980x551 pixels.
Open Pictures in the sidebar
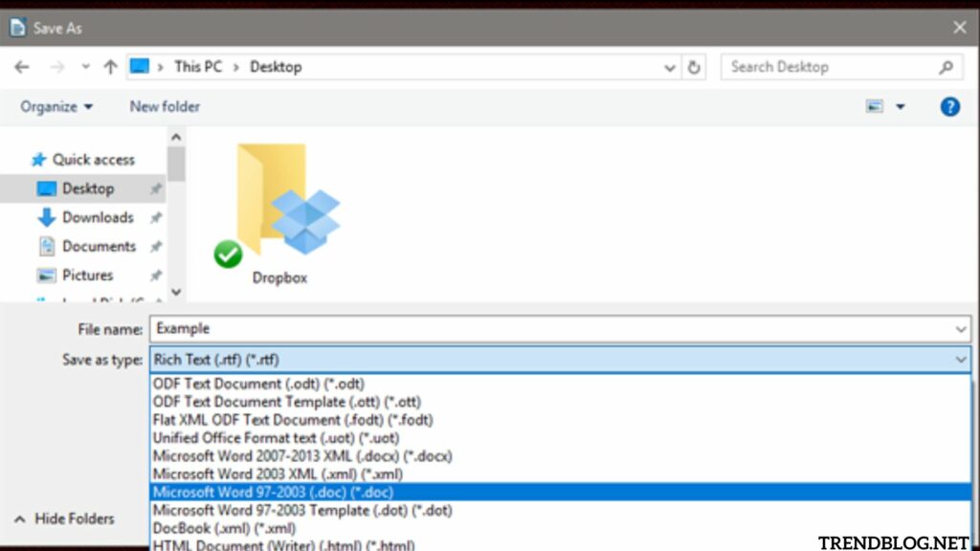pos(87,275)
